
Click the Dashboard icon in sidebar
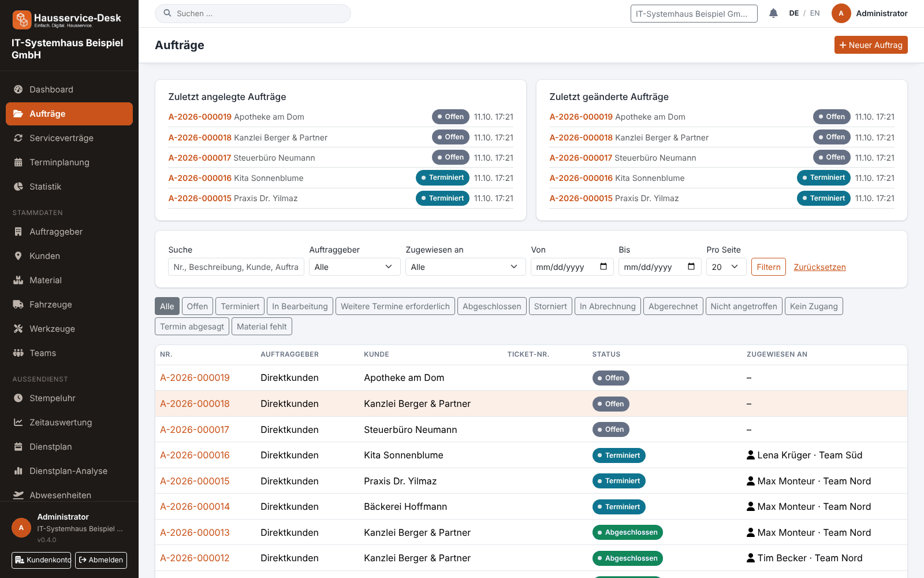[x=18, y=90]
